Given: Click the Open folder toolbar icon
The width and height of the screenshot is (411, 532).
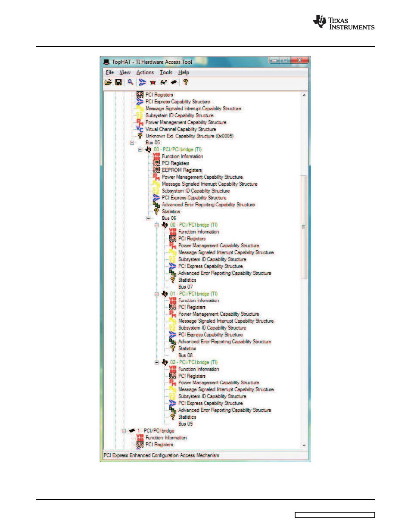Looking at the screenshot, I should point(108,82).
